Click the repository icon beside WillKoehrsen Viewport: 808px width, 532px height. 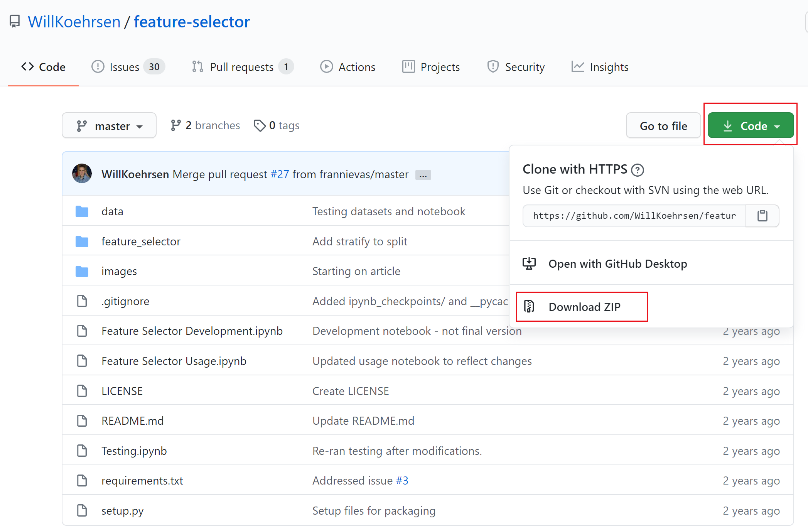click(x=15, y=22)
